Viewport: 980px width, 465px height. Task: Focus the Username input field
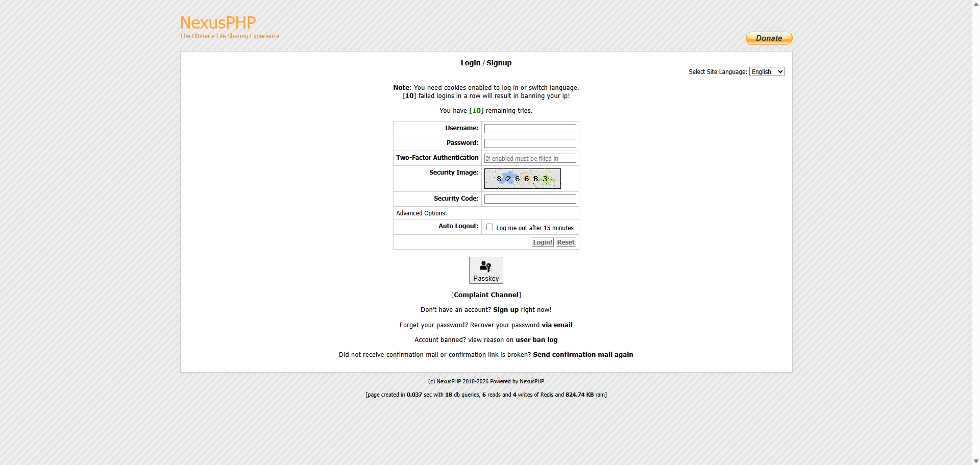pos(530,129)
